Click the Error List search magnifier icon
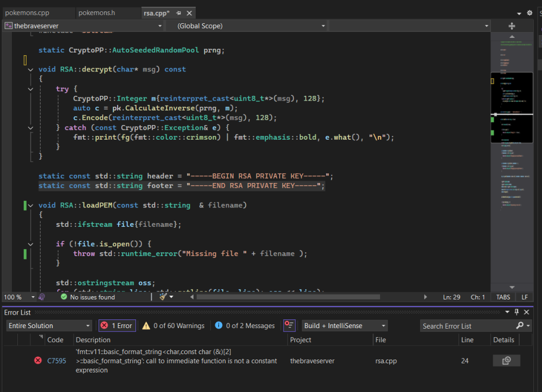 (520, 325)
